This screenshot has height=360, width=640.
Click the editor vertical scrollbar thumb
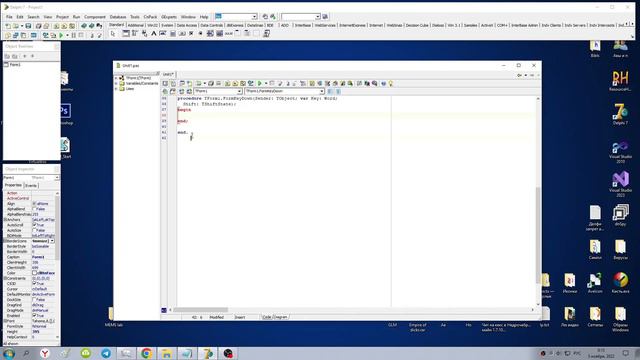538,235
